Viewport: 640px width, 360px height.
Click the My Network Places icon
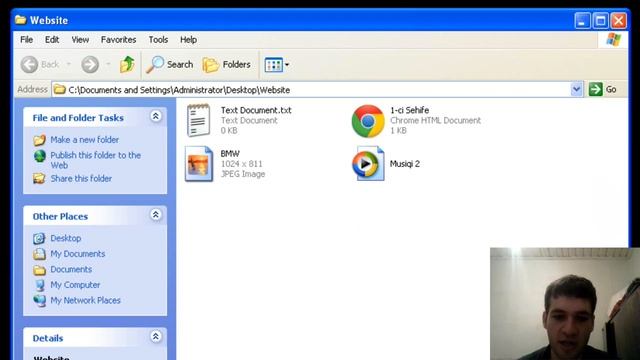(40, 300)
